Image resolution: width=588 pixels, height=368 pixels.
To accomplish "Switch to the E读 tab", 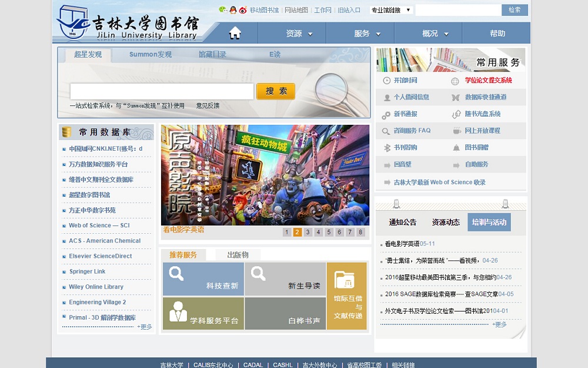I will click(275, 54).
